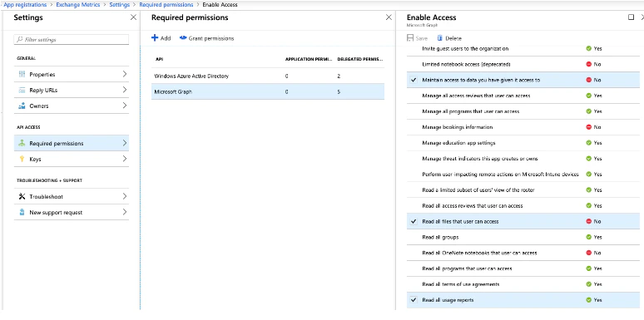Uncheck Read all files that user can access
644x320 pixels.
click(414, 222)
